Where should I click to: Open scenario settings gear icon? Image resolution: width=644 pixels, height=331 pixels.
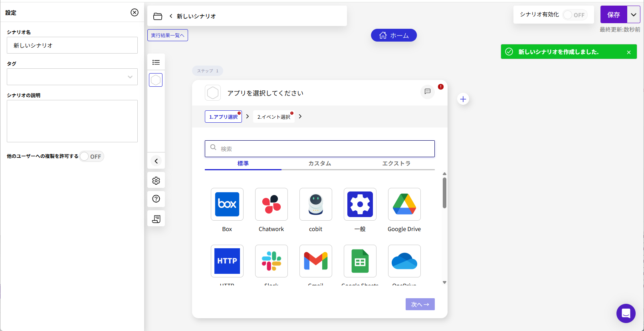156,181
